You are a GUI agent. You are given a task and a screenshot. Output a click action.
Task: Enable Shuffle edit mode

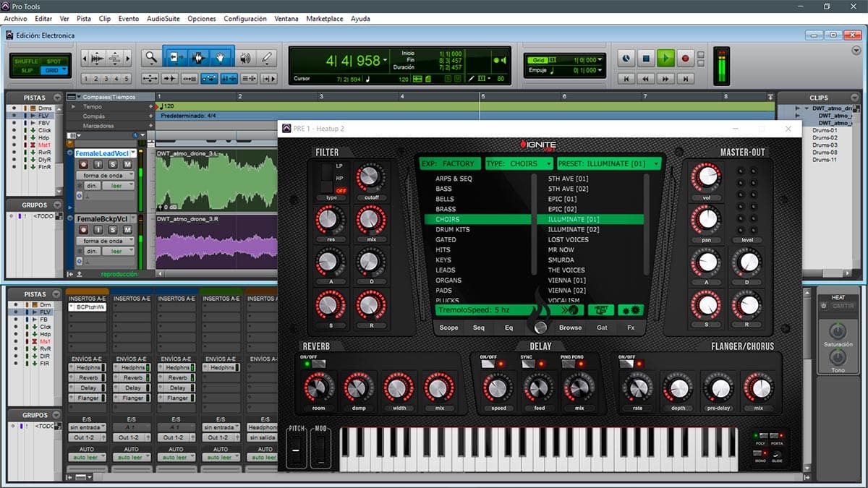point(27,61)
